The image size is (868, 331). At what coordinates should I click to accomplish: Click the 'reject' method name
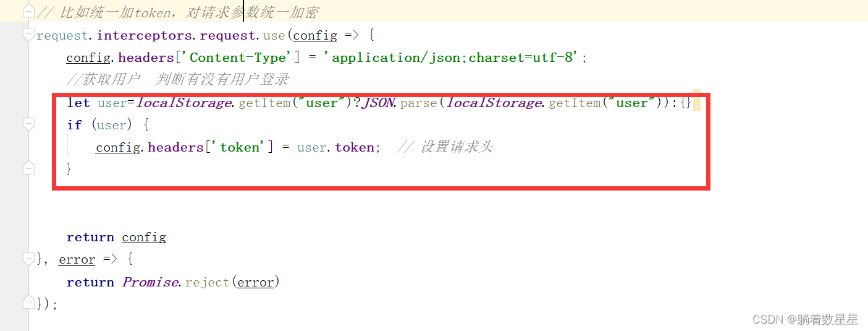pos(208,282)
